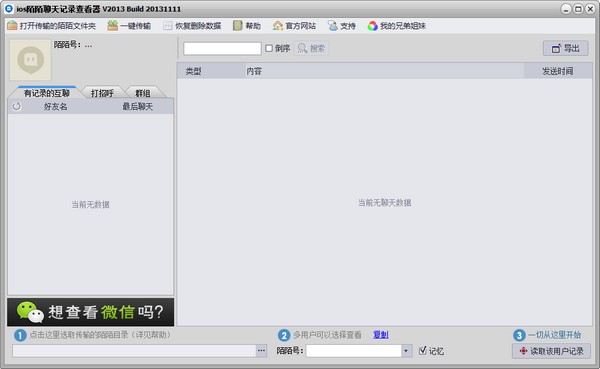This screenshot has height=369, width=600.
Task: Focus the chat search text field
Action: point(222,48)
